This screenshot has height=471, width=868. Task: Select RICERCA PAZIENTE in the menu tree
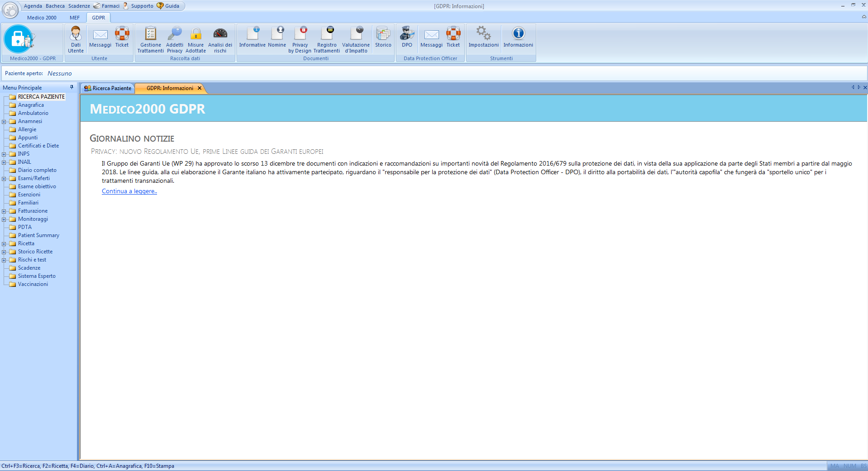(x=41, y=97)
